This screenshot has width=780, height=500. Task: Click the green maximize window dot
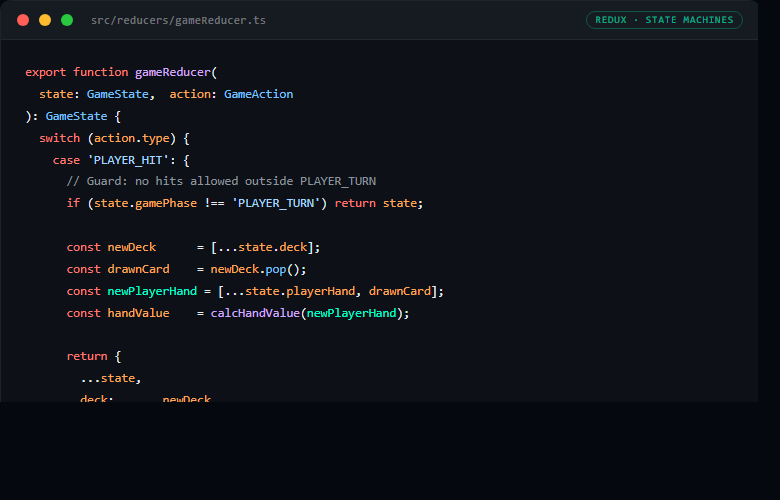point(67,20)
